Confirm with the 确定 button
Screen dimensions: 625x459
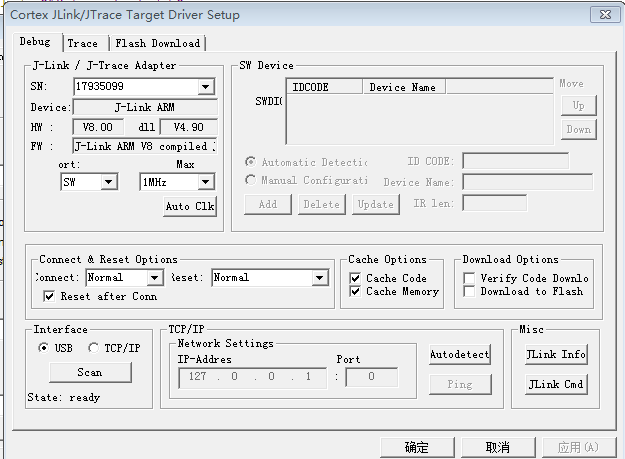pyautogui.click(x=417, y=447)
